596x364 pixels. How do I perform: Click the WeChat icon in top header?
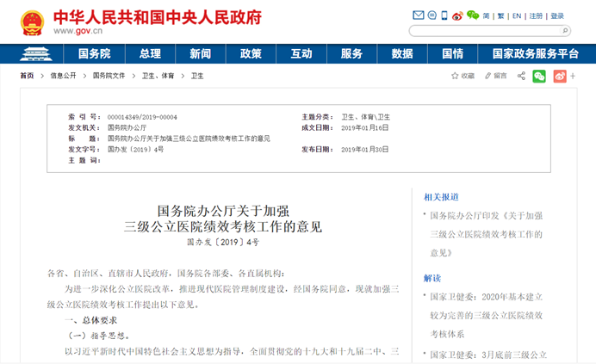[x=471, y=15]
